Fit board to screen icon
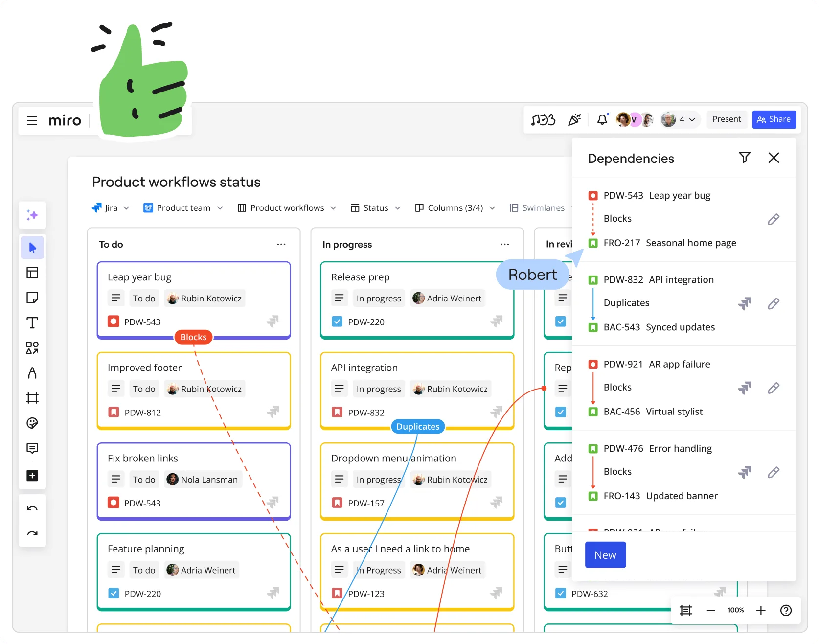The image size is (819, 644). pyautogui.click(x=686, y=610)
